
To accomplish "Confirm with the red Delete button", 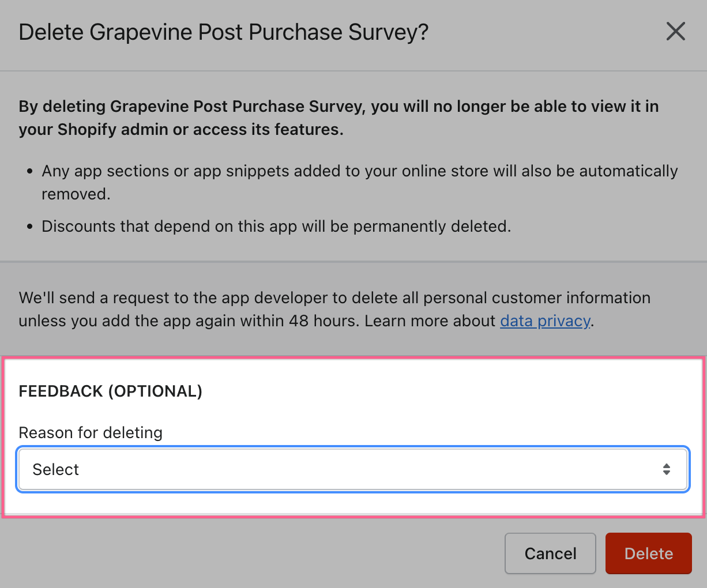I will coord(648,553).
